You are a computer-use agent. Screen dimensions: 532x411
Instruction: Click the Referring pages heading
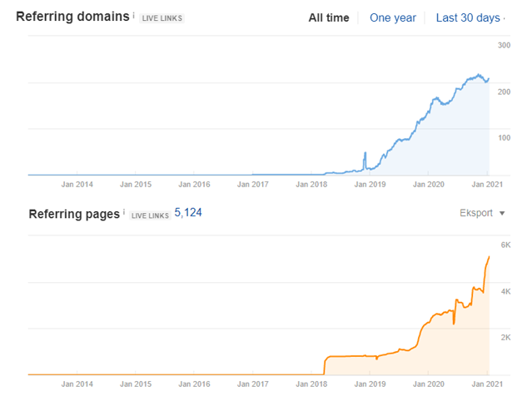(74, 214)
